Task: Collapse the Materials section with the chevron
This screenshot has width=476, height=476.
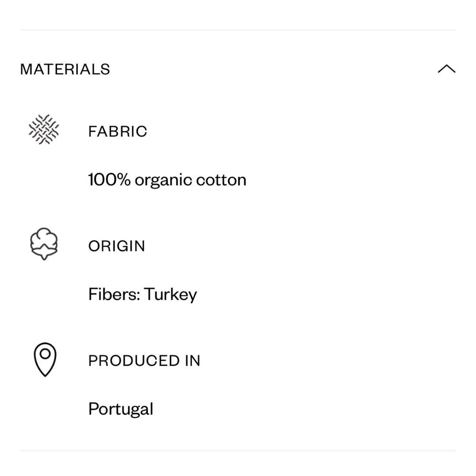Action: [x=446, y=69]
